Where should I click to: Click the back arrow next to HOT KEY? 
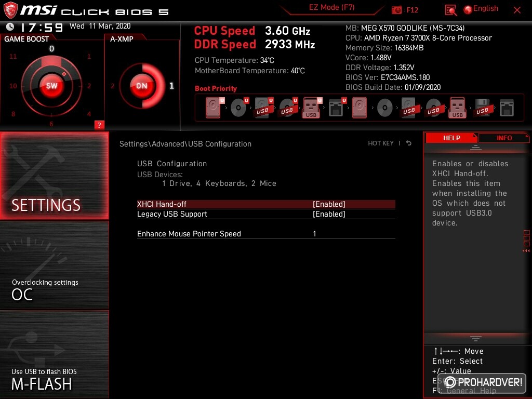pos(409,143)
